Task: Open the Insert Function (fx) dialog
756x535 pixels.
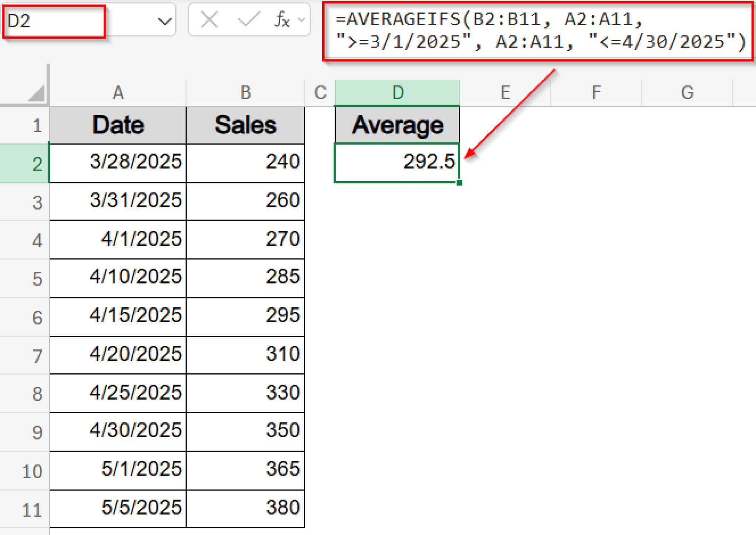Action: (x=282, y=20)
